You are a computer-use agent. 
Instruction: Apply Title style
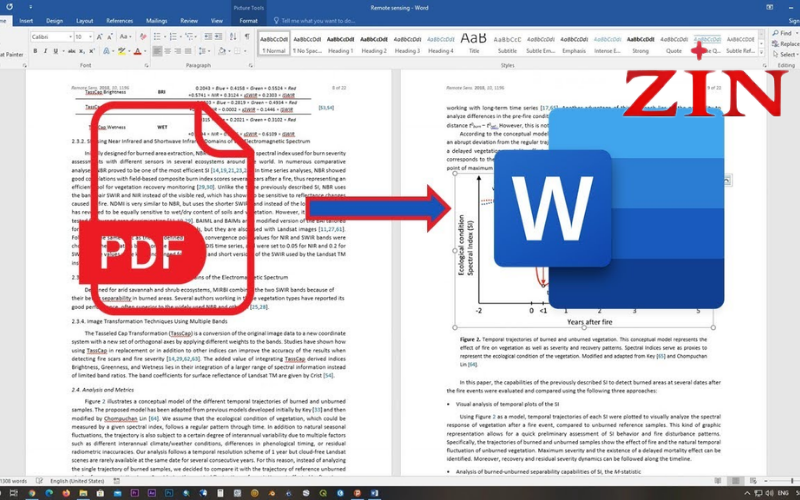(474, 44)
